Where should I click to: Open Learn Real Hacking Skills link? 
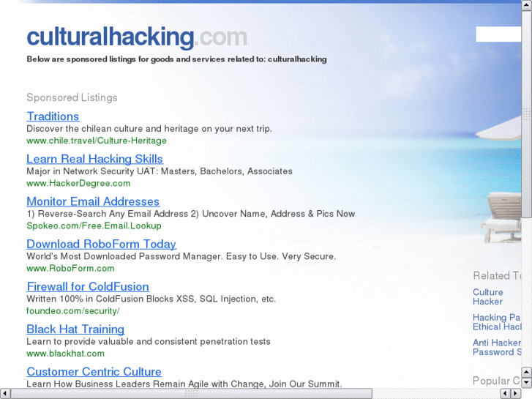tap(94, 159)
